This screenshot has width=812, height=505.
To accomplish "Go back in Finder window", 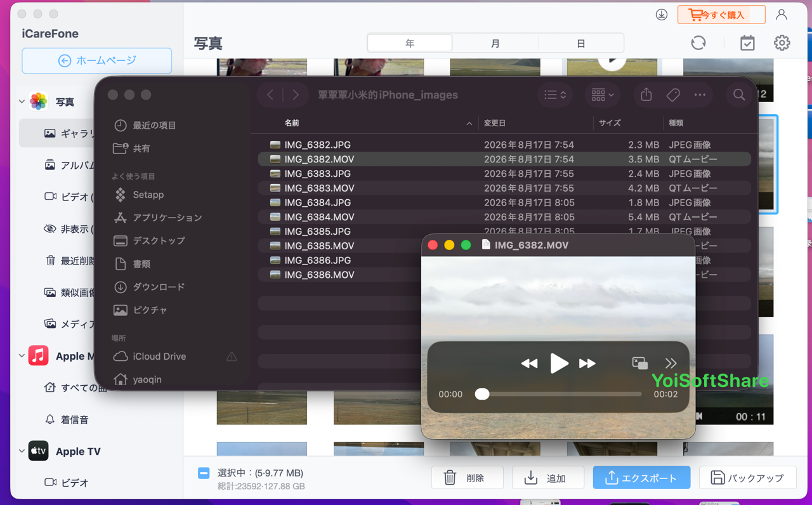I will pos(270,95).
